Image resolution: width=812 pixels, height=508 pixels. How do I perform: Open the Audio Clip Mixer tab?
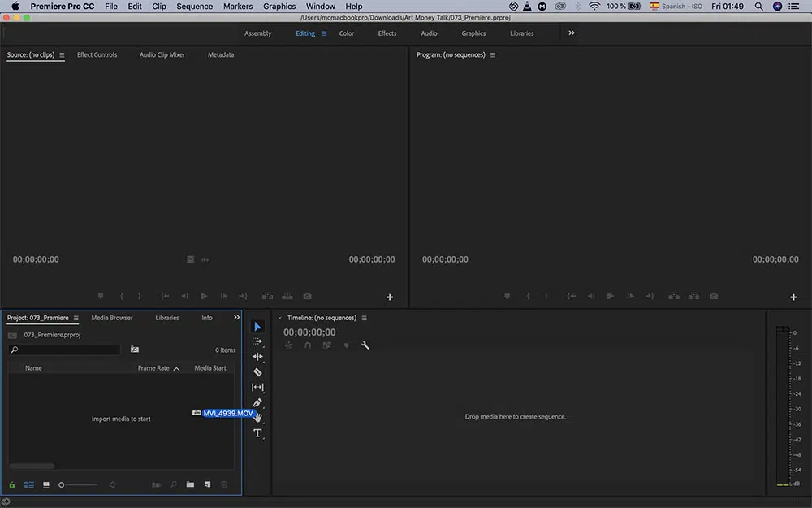click(162, 54)
